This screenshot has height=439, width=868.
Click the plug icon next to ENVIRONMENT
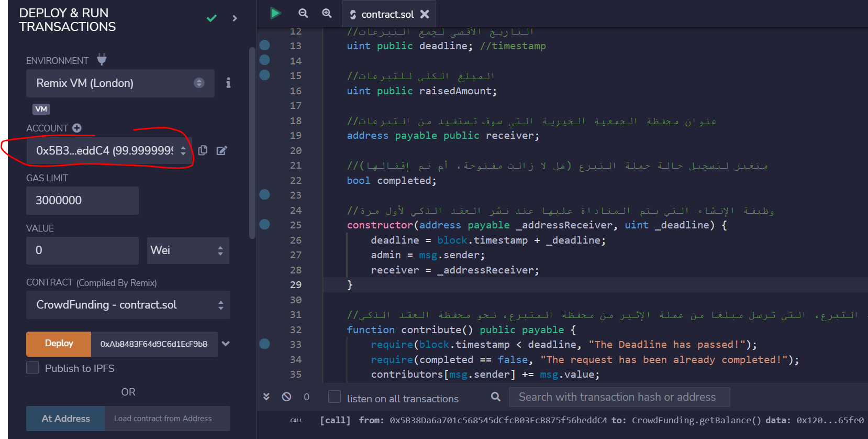(x=102, y=60)
